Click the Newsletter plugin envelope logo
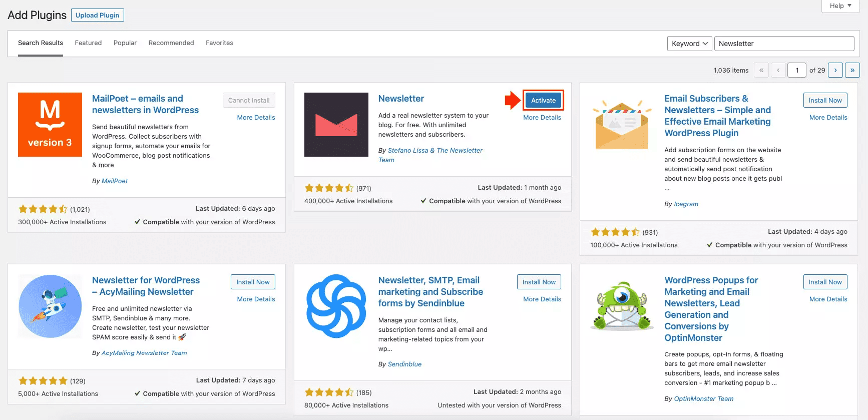The image size is (868, 420). click(x=336, y=125)
